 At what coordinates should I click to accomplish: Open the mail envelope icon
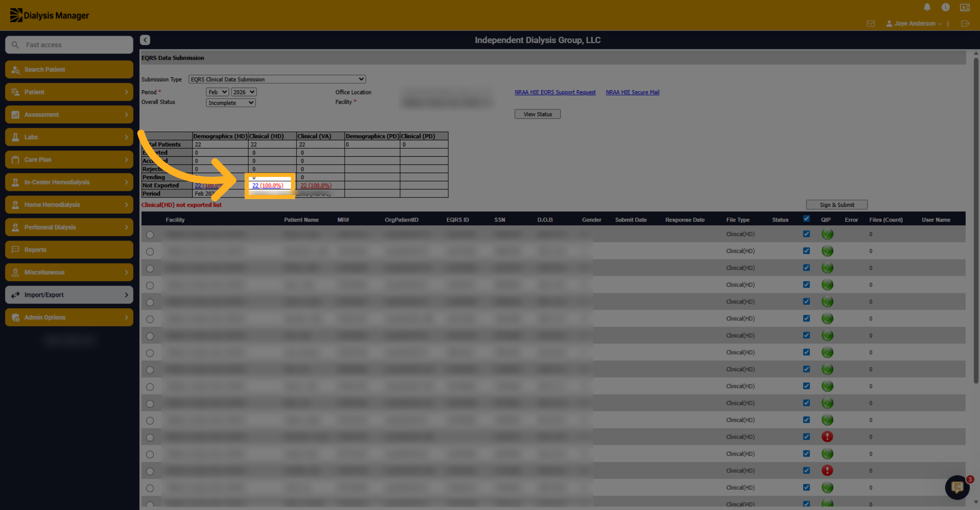(871, 24)
